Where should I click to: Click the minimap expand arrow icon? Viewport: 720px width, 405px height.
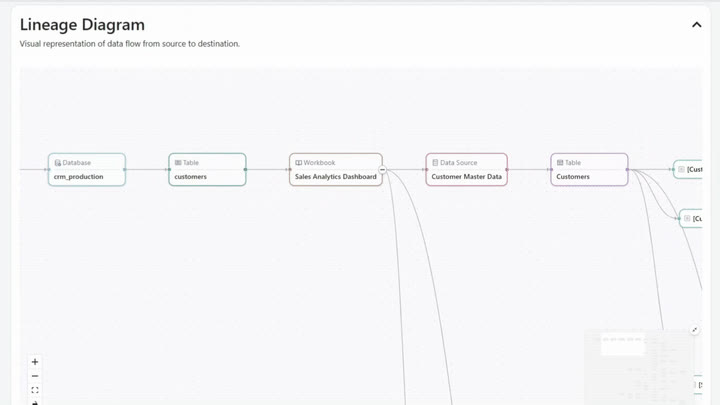pyautogui.click(x=695, y=330)
